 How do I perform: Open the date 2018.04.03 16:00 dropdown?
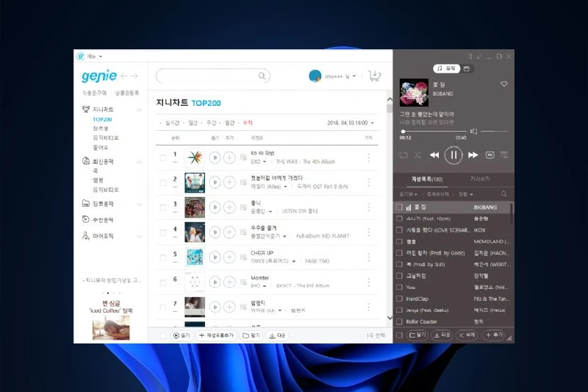pyautogui.click(x=351, y=123)
